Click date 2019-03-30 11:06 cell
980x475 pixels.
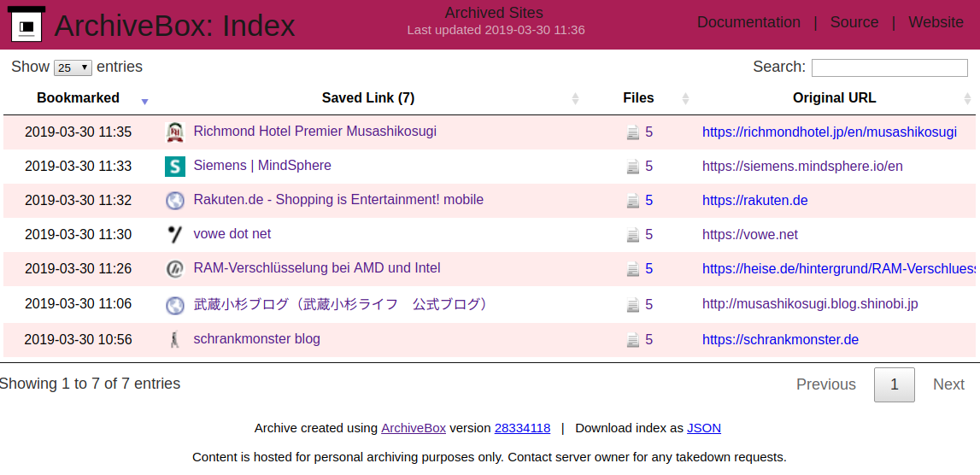(x=78, y=304)
